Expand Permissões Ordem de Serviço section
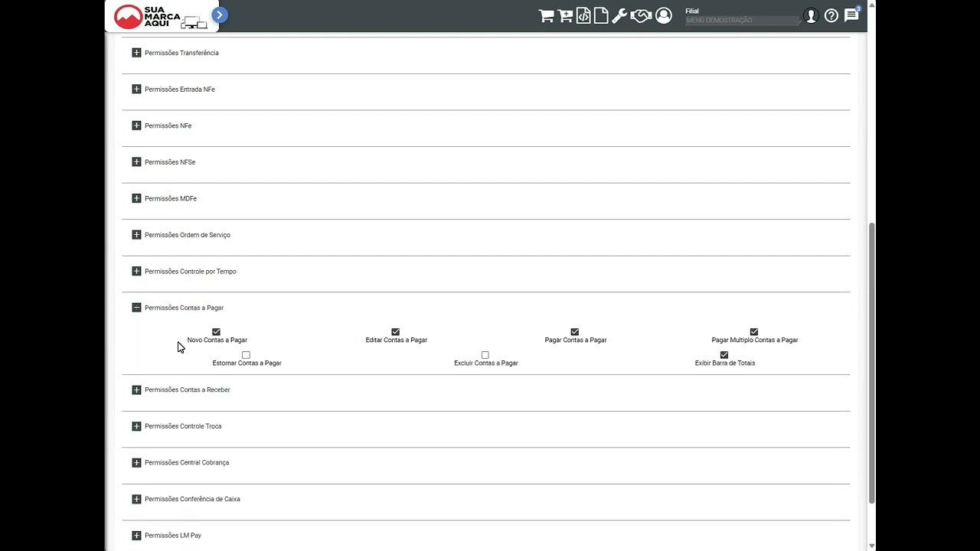 coord(136,235)
